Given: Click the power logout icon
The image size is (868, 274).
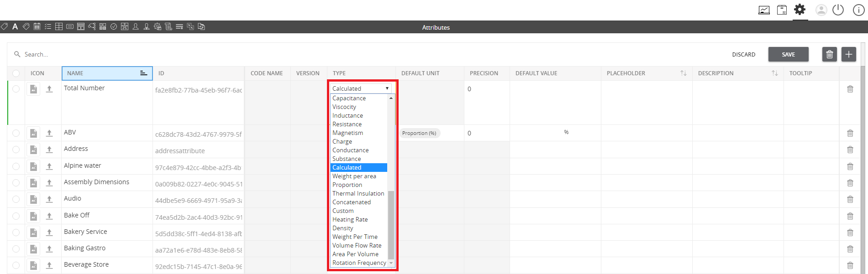Looking at the screenshot, I should click(x=838, y=10).
